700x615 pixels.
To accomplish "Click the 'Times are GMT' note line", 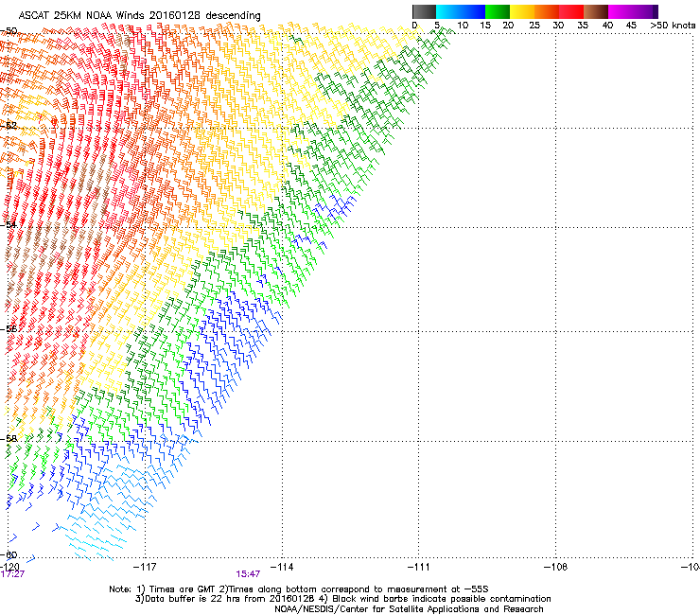I will pyautogui.click(x=299, y=589).
